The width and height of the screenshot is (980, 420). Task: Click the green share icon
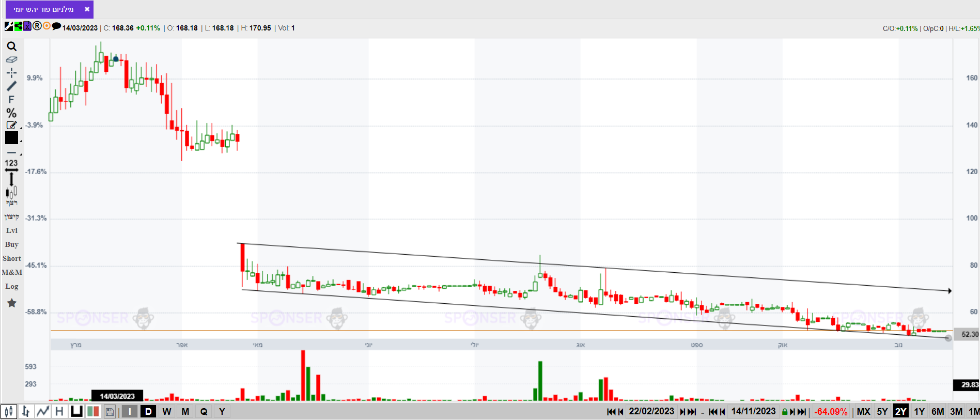18,26
